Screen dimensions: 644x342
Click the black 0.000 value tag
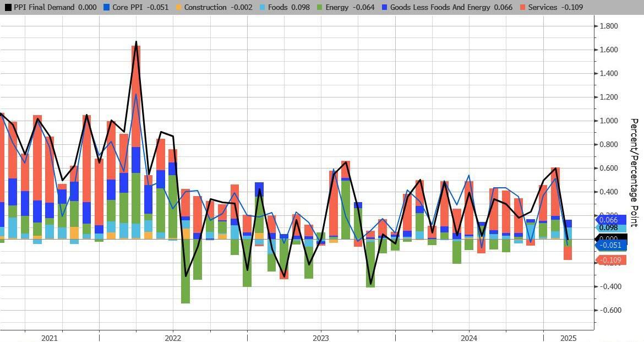(612, 238)
